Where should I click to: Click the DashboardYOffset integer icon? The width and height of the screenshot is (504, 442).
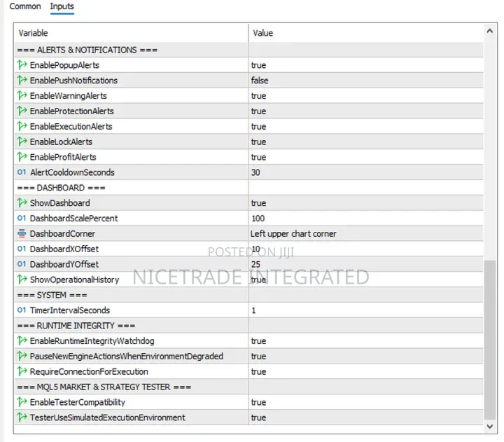[22, 264]
